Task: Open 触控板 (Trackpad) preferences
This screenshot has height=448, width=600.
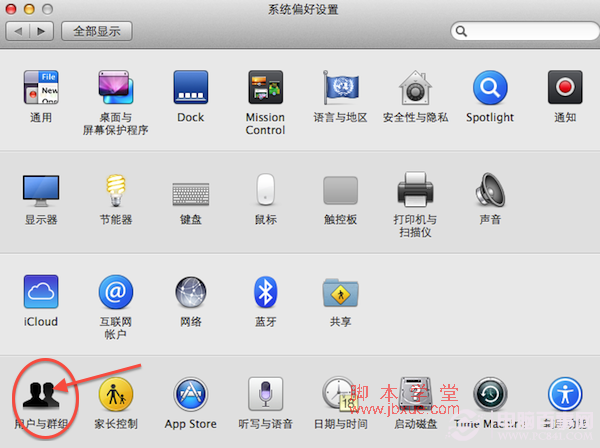Action: click(340, 190)
